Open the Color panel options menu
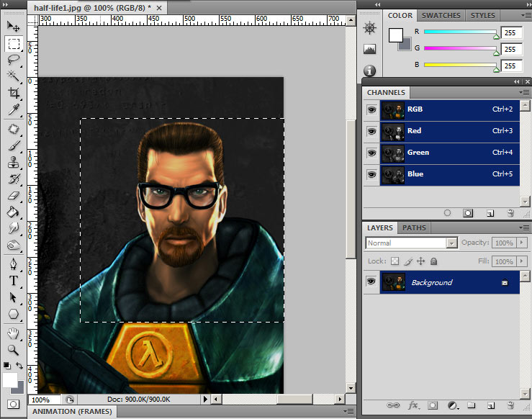This screenshot has height=419, width=532. pyautogui.click(x=524, y=15)
